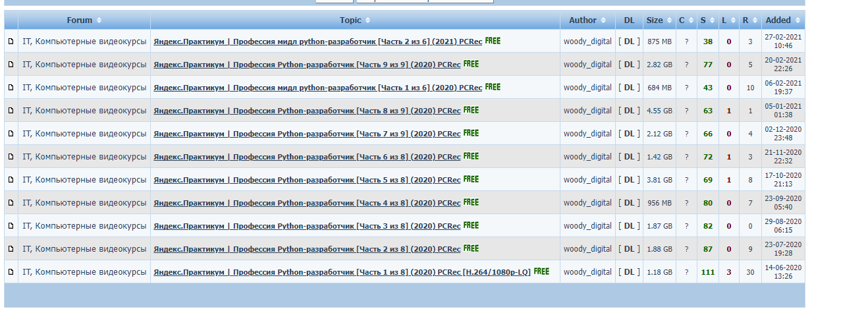
Task: Open topic Python-разработчик Часть 2 из 8
Action: (307, 249)
